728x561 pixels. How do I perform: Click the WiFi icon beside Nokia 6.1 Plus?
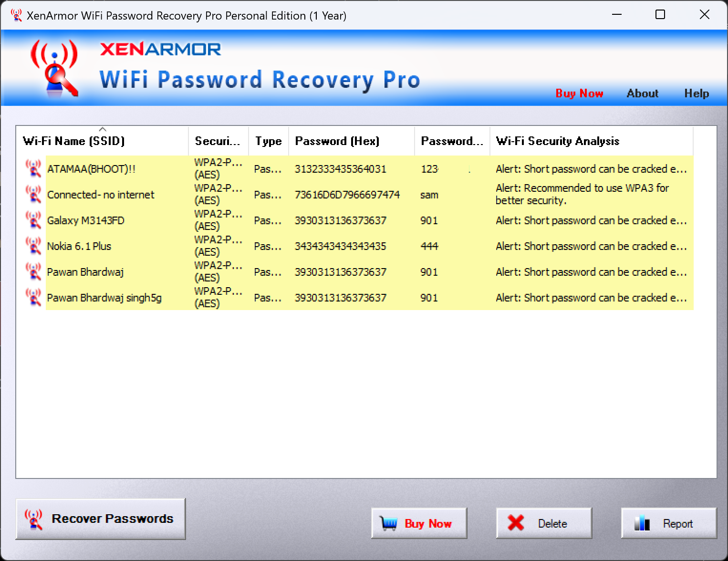click(33, 246)
